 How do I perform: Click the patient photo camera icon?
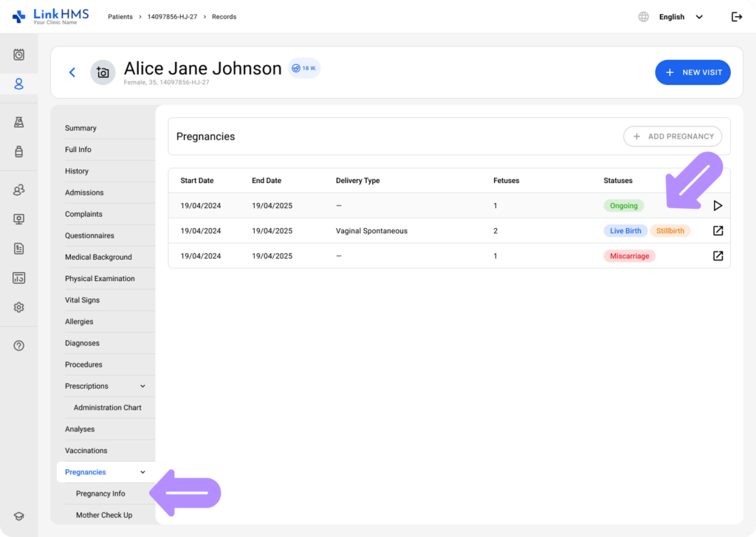pyautogui.click(x=103, y=72)
